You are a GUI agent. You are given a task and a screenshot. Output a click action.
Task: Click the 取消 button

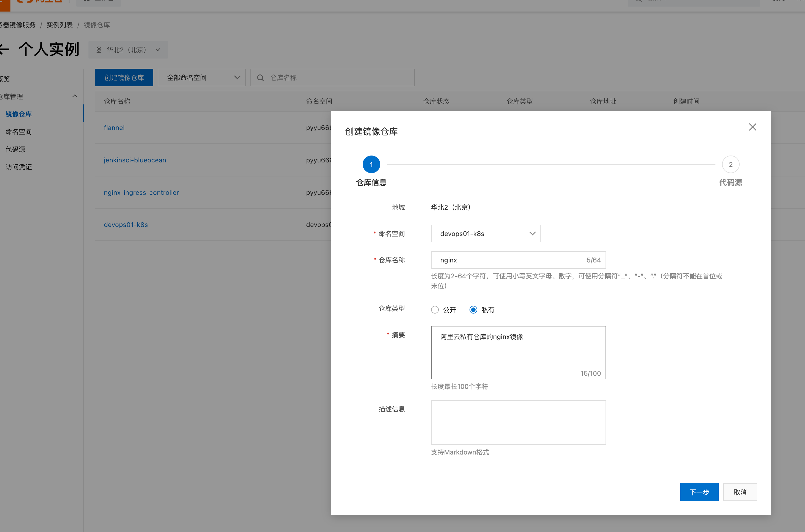(740, 492)
